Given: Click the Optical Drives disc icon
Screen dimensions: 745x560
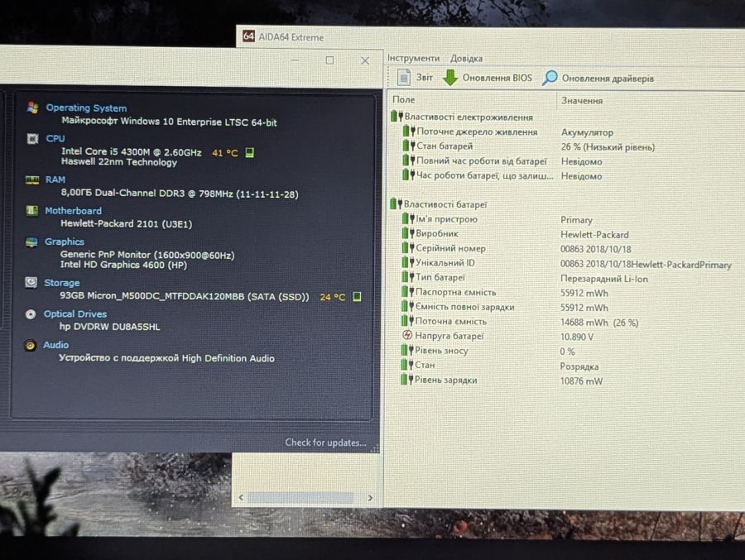Looking at the screenshot, I should click(x=31, y=314).
